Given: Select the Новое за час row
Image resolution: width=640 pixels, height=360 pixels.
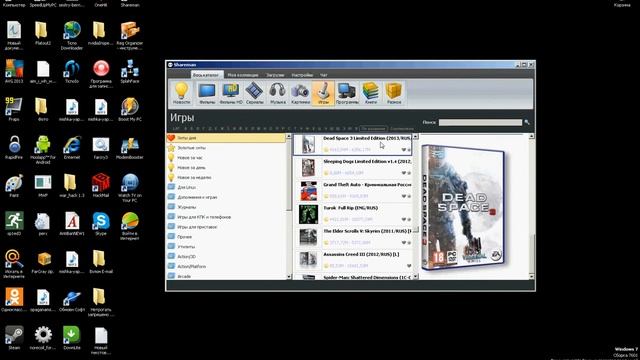Looking at the screenshot, I should [226, 158].
